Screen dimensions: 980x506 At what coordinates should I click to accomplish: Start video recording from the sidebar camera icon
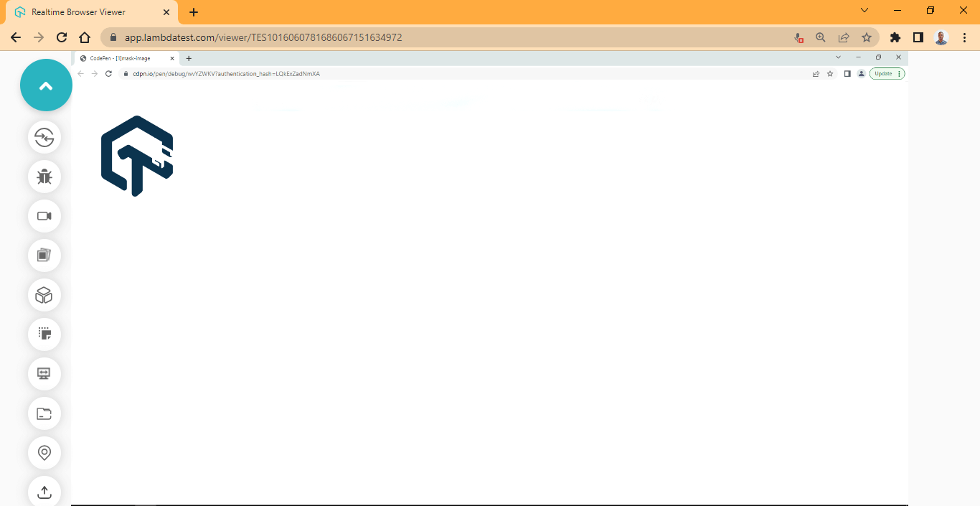coord(44,216)
